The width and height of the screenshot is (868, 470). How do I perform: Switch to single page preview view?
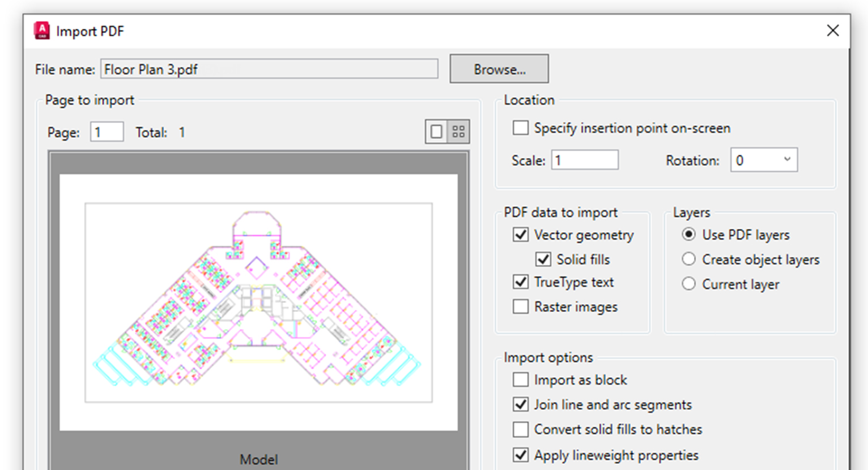click(436, 132)
